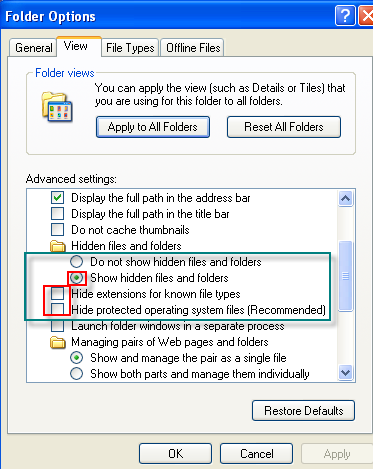The image size is (373, 469).
Task: Open the Offline Files tab
Action: [x=193, y=48]
